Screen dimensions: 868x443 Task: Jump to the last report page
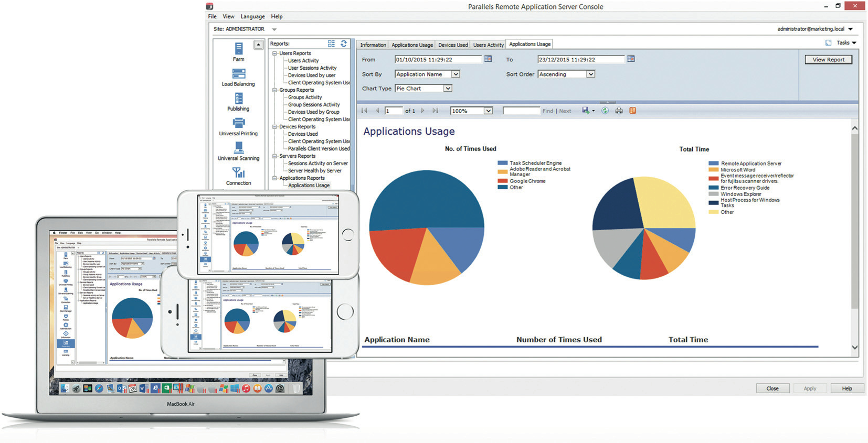click(435, 111)
